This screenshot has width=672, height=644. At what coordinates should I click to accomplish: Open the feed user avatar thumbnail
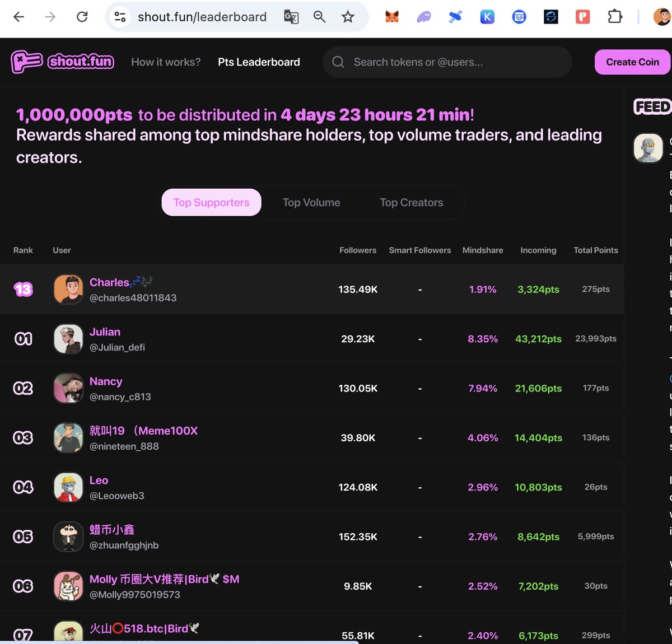coord(648,148)
